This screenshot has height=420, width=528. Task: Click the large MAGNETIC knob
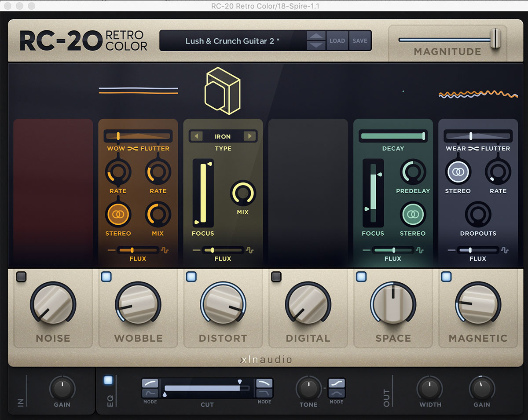click(x=478, y=304)
